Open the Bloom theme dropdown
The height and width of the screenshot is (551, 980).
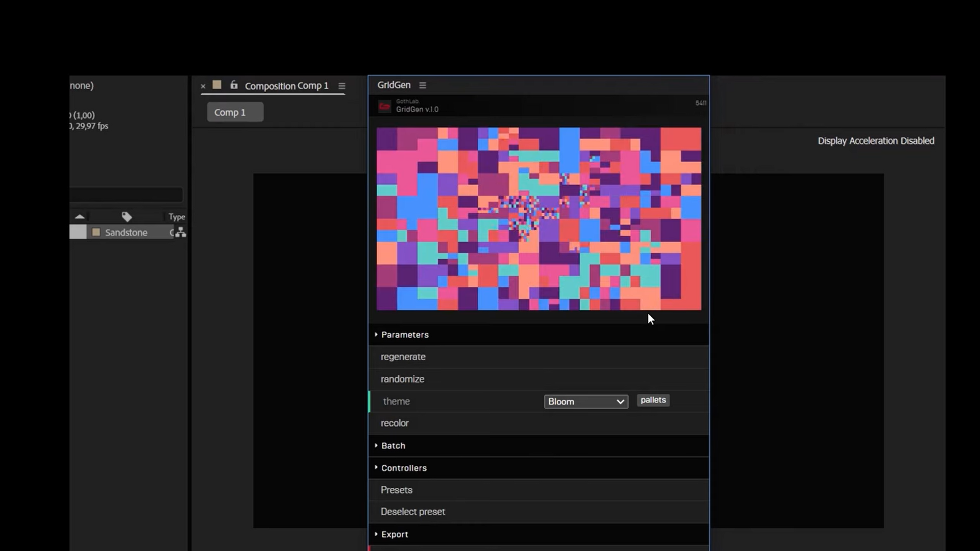click(x=585, y=402)
